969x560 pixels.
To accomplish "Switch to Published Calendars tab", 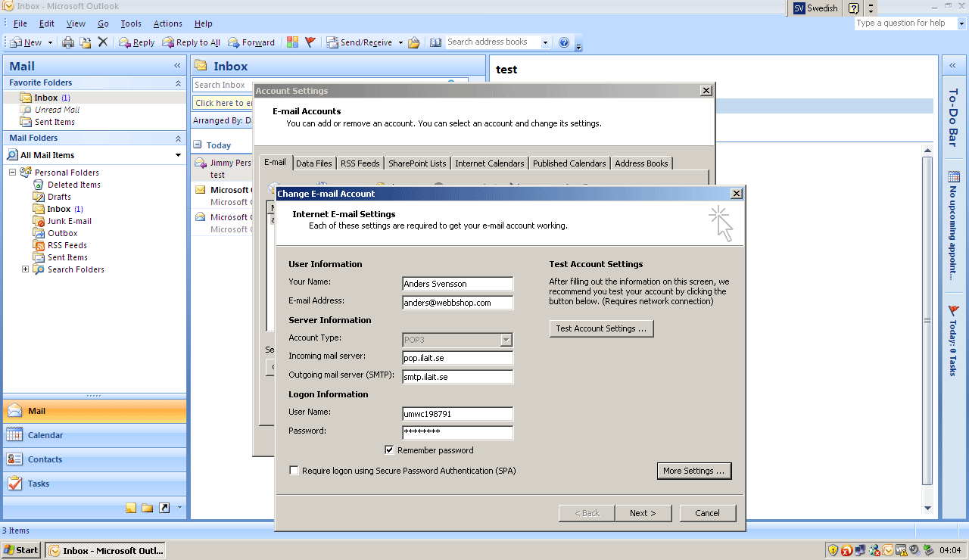I will [569, 163].
